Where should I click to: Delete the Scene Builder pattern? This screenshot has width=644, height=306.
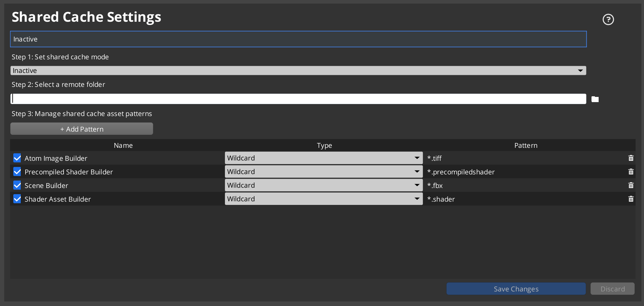point(631,185)
